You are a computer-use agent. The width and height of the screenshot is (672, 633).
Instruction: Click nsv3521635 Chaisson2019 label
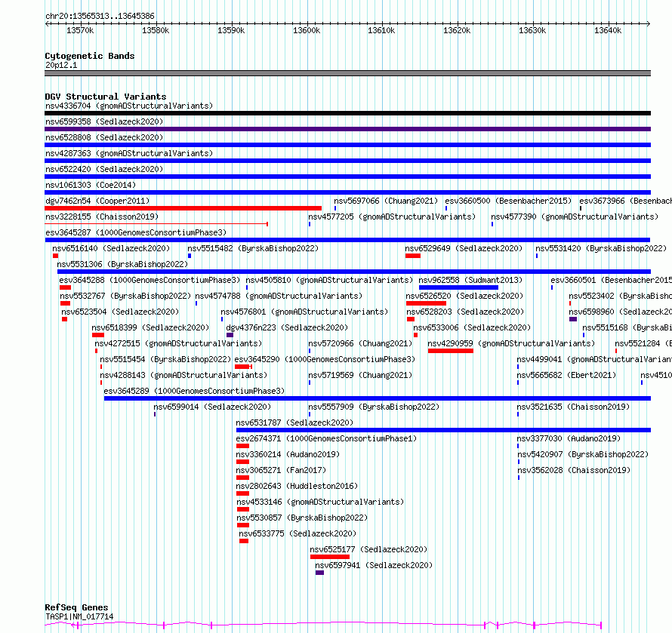click(x=573, y=407)
